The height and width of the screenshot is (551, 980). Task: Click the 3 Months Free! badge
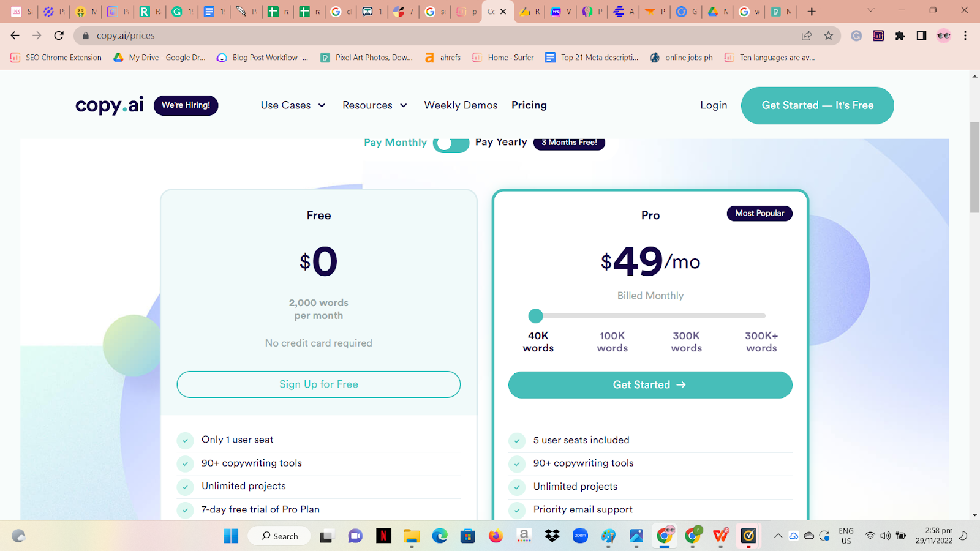pos(569,143)
